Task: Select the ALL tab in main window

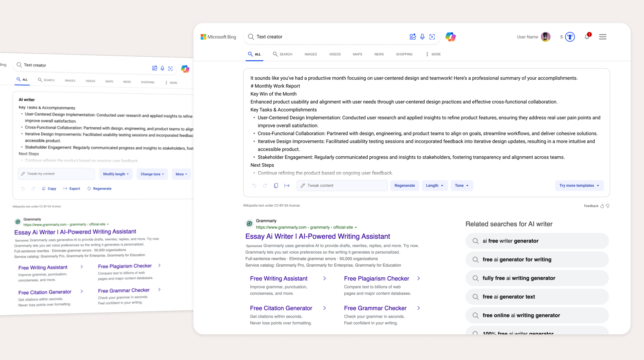Action: click(x=254, y=54)
